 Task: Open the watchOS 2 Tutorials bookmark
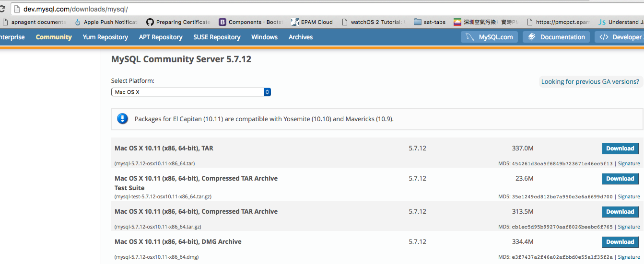point(374,22)
